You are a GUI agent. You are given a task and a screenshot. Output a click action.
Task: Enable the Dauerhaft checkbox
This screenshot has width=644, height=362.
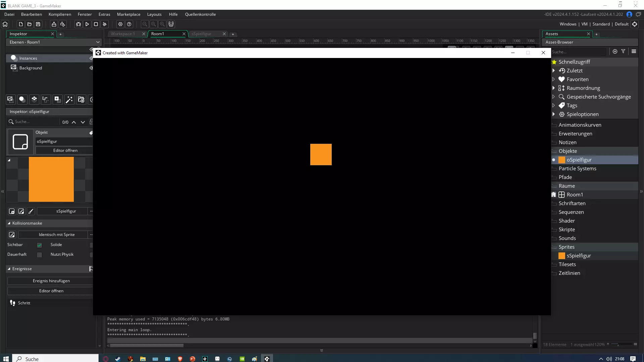39,255
